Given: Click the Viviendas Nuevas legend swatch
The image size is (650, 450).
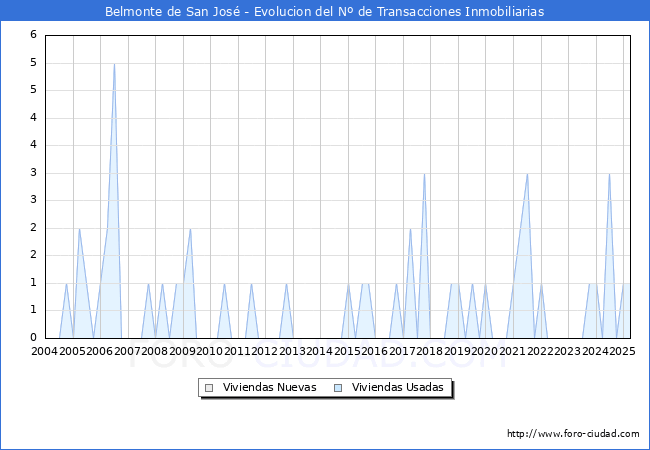Looking at the screenshot, I should point(209,388).
